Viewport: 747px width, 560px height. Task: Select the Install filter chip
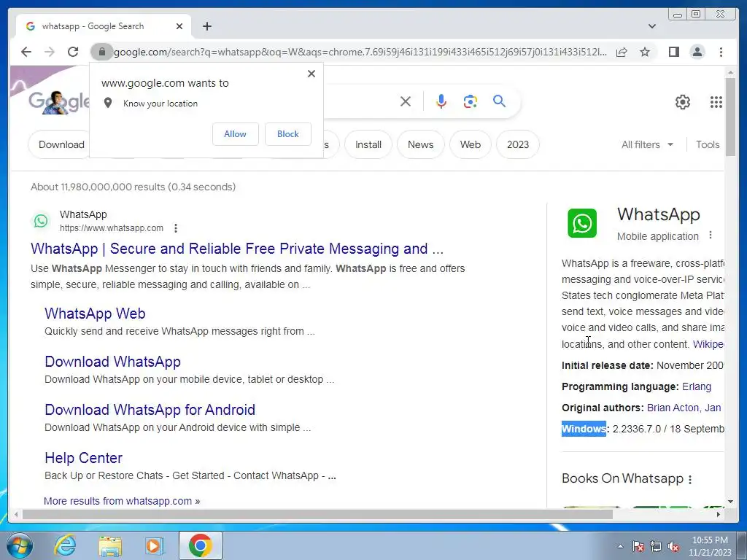coord(368,145)
